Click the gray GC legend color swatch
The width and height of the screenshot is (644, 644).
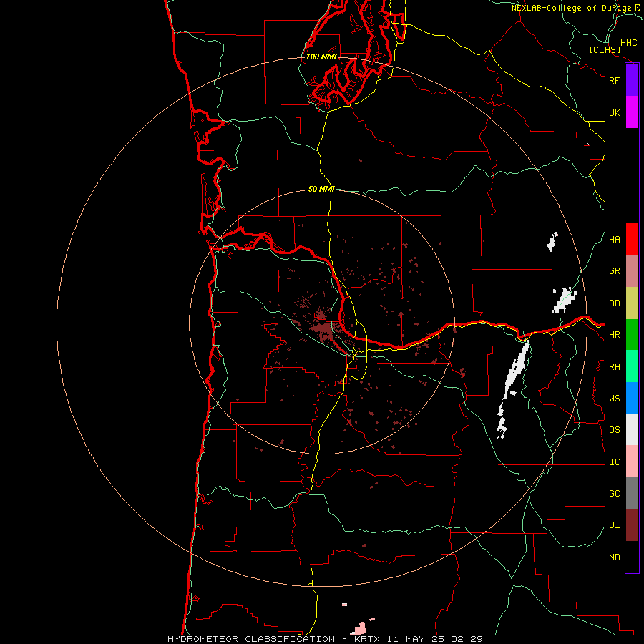[632, 493]
